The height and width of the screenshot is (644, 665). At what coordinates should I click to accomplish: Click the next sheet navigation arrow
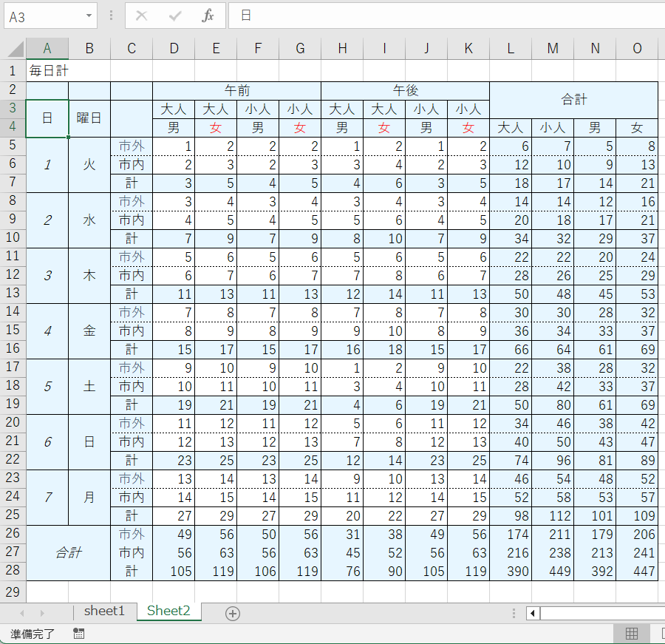click(x=42, y=613)
